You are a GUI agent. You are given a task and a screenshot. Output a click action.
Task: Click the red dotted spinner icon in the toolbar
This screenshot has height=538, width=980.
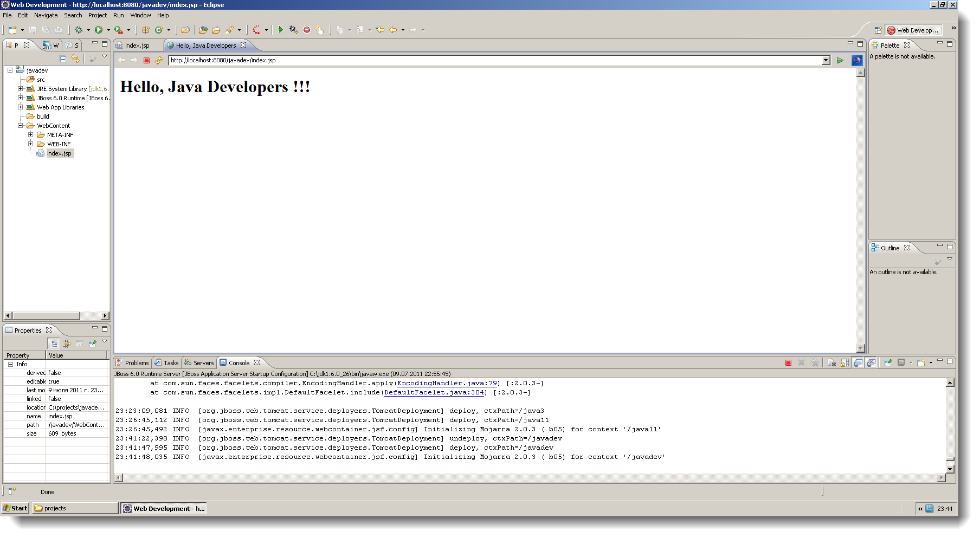click(x=256, y=30)
